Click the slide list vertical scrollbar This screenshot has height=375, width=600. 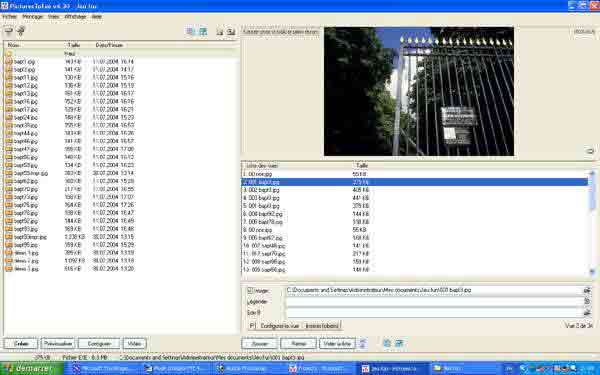click(x=593, y=222)
